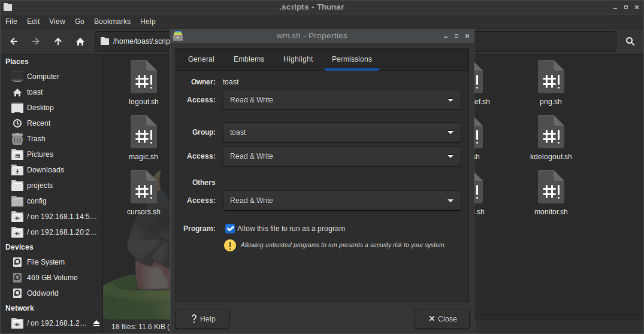Switch to the General tab
The image size is (644, 334).
coord(201,59)
